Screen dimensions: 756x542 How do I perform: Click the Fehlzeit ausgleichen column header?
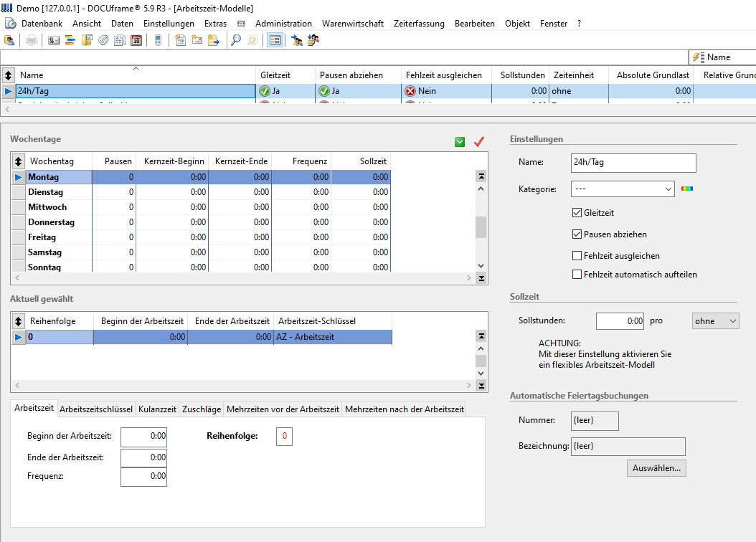pos(447,75)
